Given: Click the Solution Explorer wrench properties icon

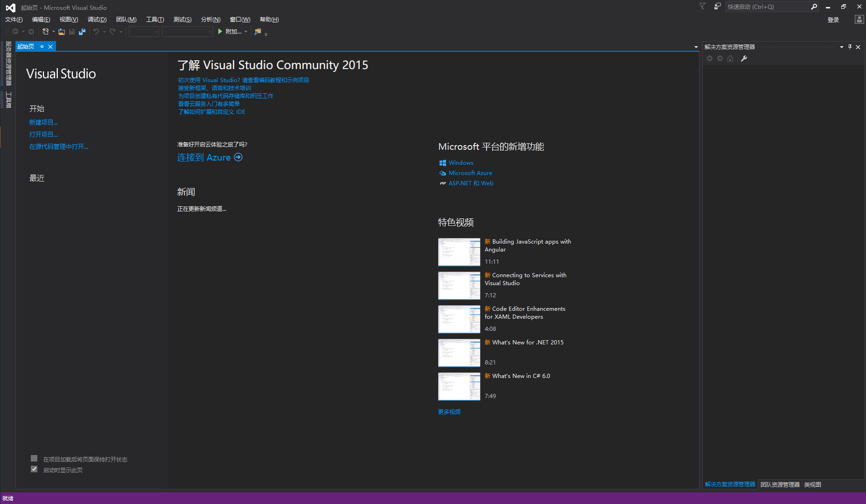Looking at the screenshot, I should (744, 58).
